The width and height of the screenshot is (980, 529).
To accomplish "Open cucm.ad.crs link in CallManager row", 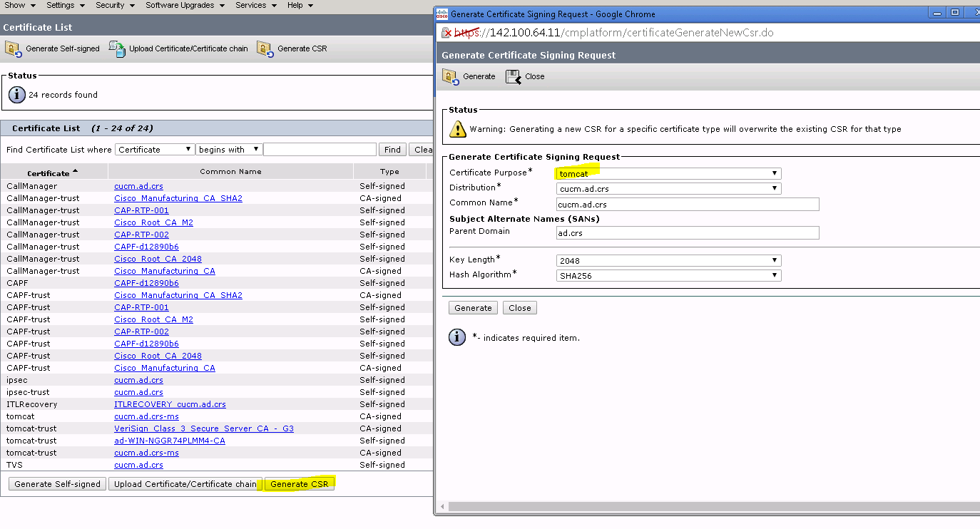I will 138,186.
